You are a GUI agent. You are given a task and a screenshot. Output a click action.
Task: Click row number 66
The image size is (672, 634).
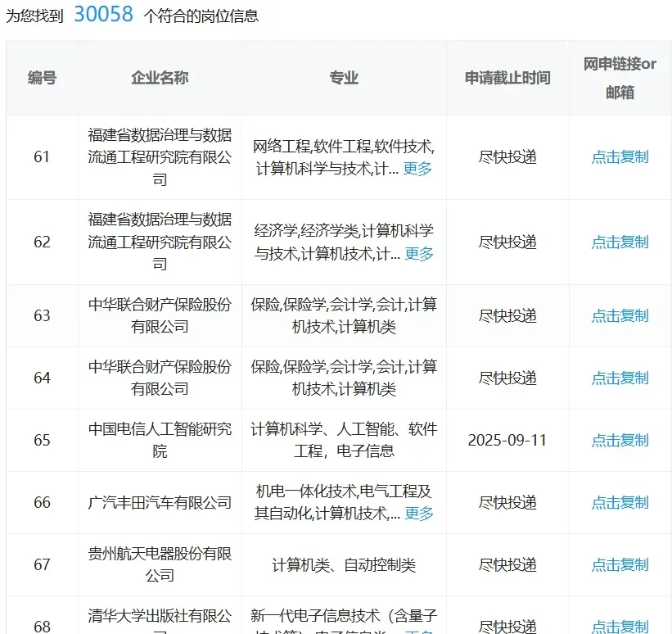pyautogui.click(x=42, y=502)
